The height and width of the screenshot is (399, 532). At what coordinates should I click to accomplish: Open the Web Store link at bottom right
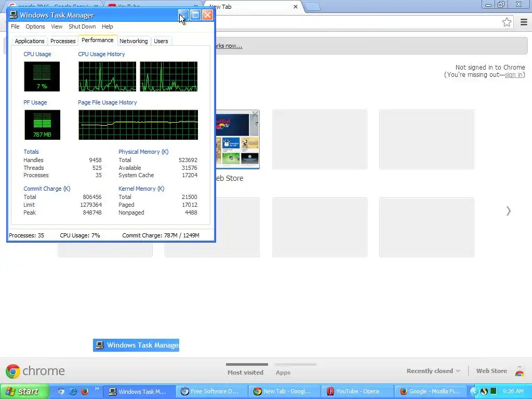click(491, 371)
